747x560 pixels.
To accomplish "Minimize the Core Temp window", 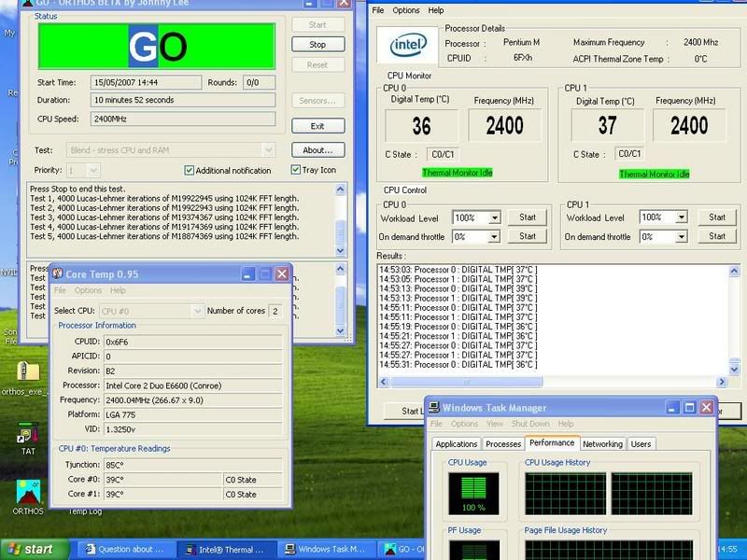I will click(247, 273).
